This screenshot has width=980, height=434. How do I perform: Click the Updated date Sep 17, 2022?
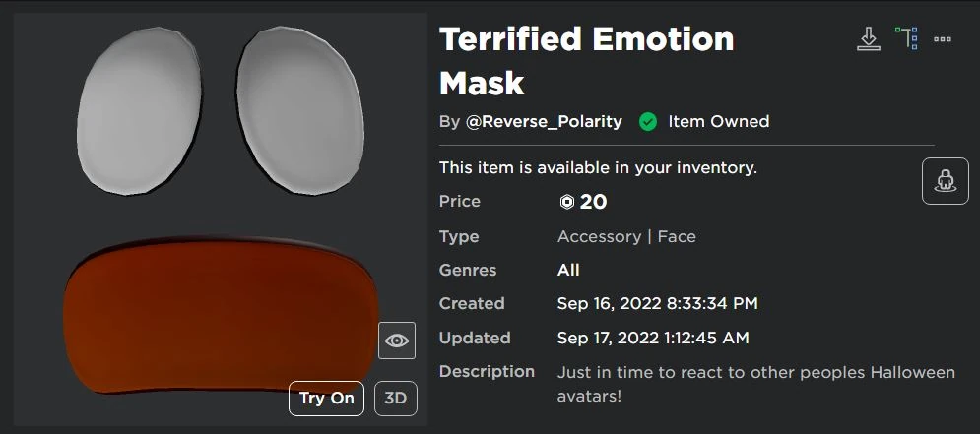(x=653, y=338)
